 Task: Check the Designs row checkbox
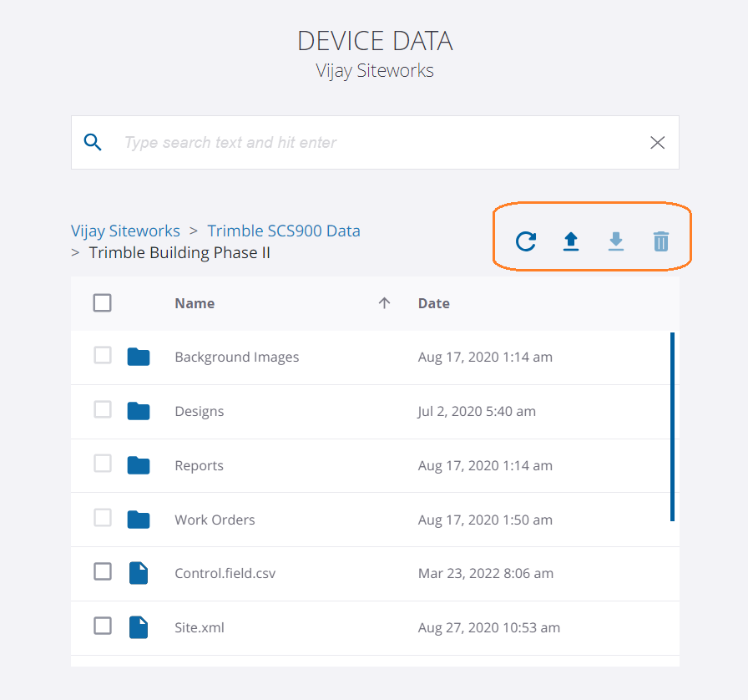coord(103,409)
